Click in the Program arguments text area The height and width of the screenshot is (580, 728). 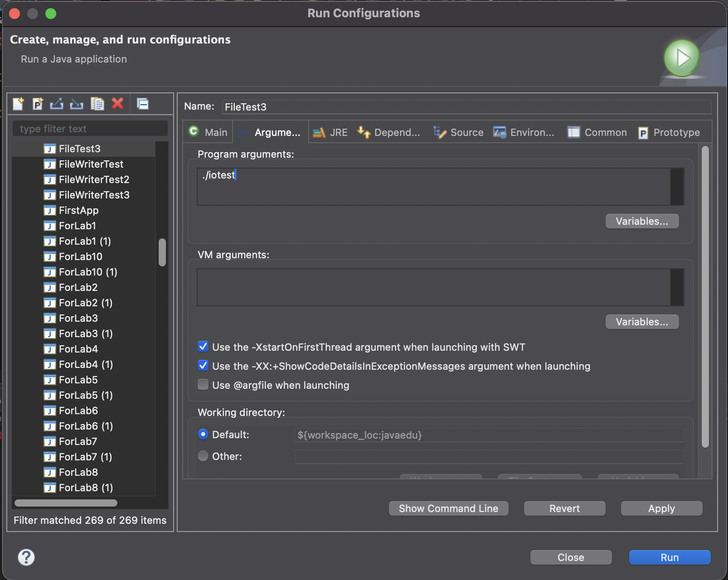434,187
